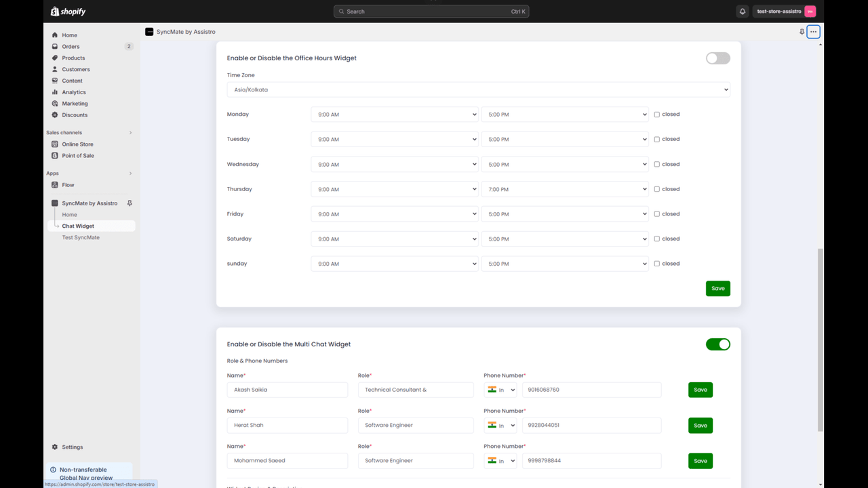Click the SyncMate app icon in sidebar
Image resolution: width=868 pixels, height=488 pixels.
pyautogui.click(x=55, y=203)
